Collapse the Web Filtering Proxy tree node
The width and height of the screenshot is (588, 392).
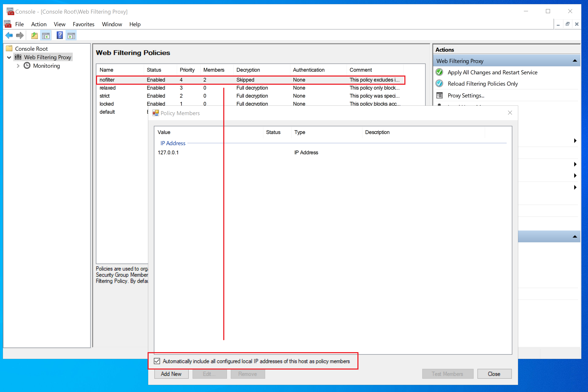click(x=9, y=57)
